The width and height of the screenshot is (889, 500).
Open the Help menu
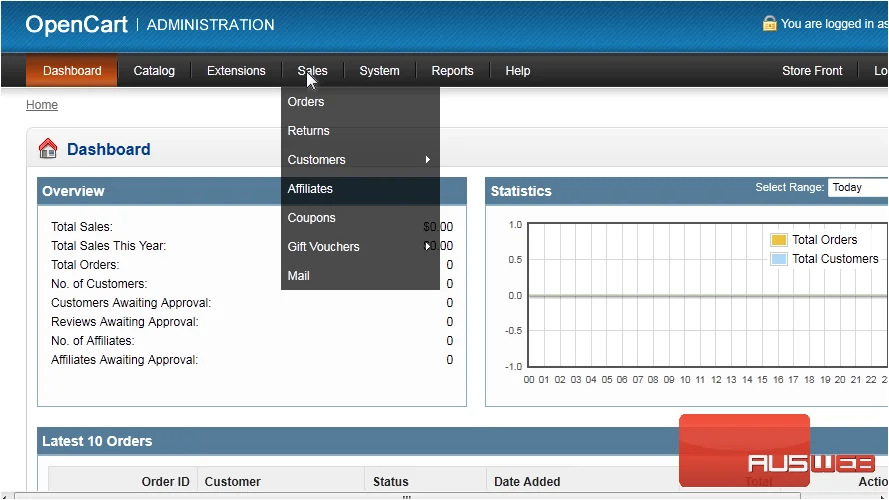pos(518,71)
